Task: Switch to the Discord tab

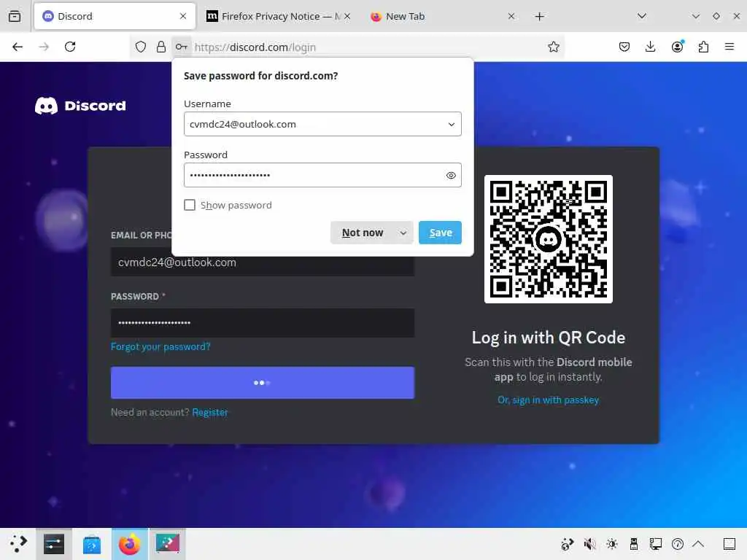Action: 115,16
